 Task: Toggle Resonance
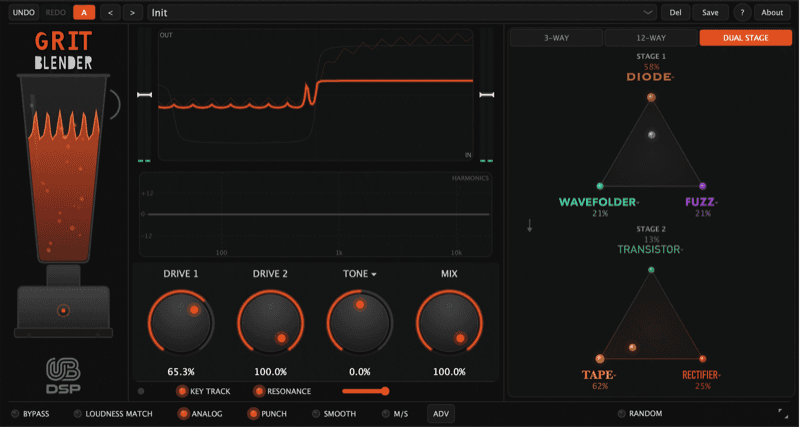click(282, 391)
